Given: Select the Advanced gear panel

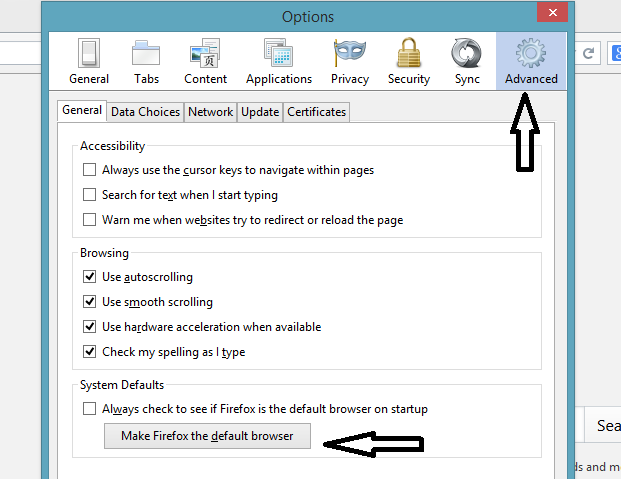Looking at the screenshot, I should point(531,62).
